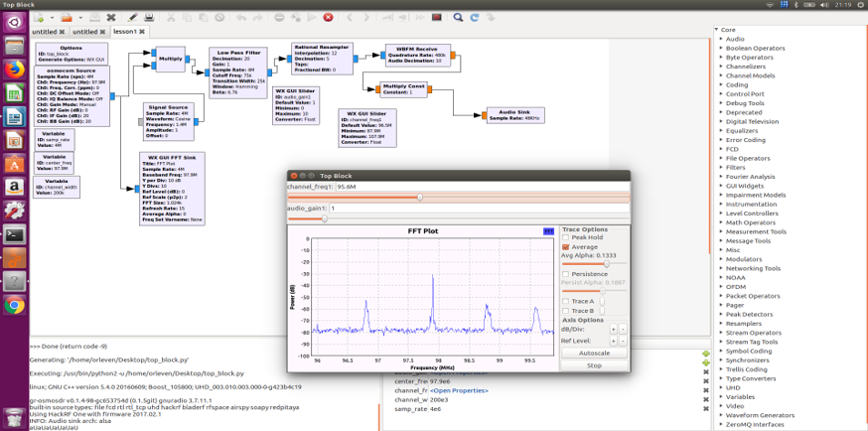Switch to the lesson1 tab
Screen dimensions: 868x431
point(125,32)
